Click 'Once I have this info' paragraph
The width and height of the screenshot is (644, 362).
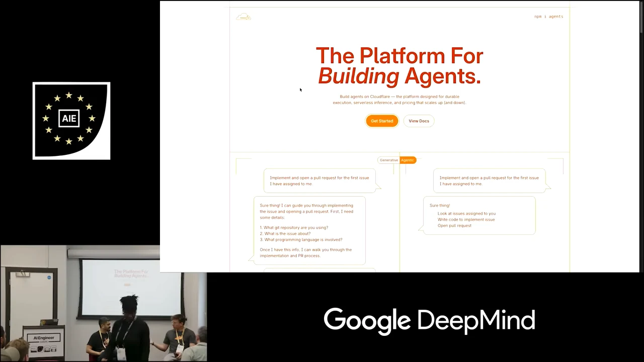306,252
